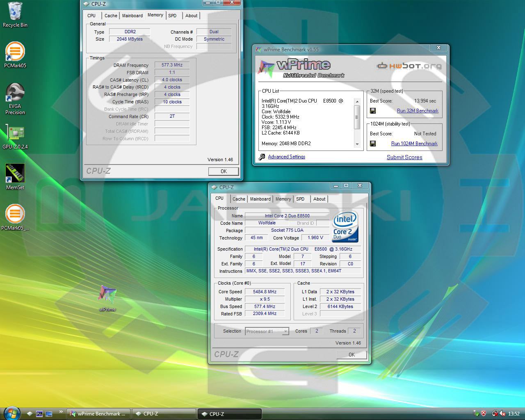Click the CPU-Z title icon of the CPU window

tap(214, 187)
